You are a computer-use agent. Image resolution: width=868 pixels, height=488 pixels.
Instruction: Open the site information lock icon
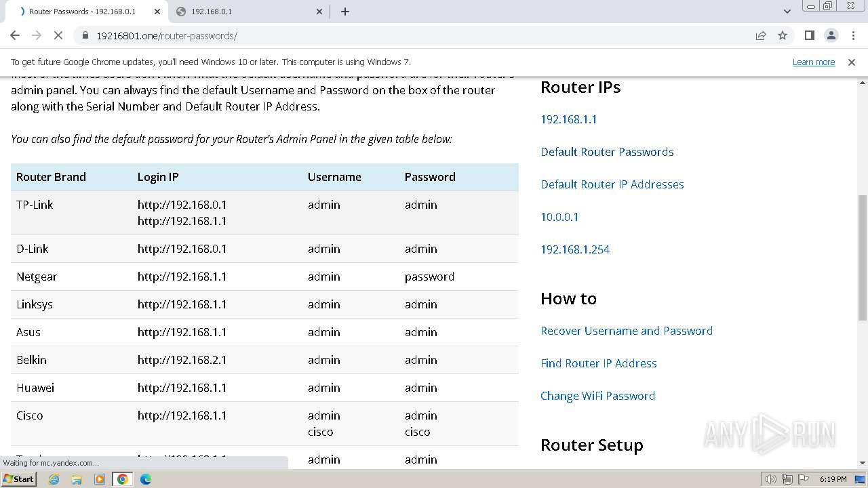85,35
